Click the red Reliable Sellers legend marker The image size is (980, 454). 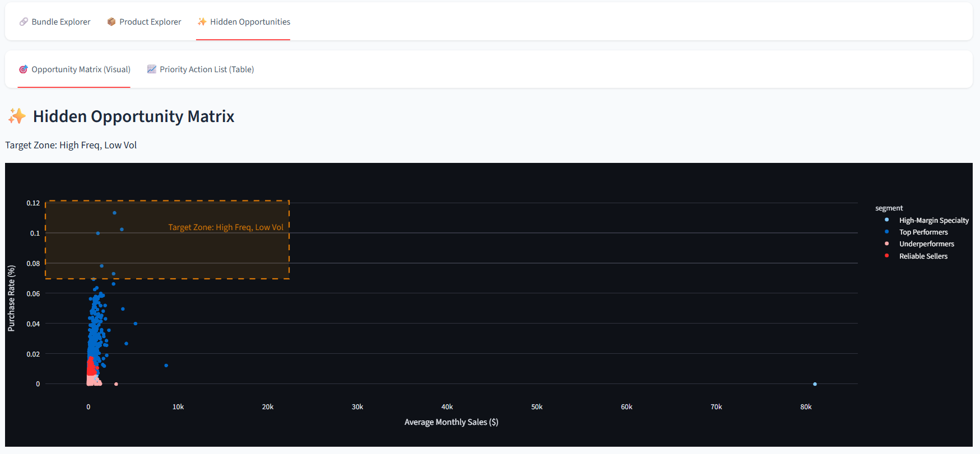coord(886,256)
